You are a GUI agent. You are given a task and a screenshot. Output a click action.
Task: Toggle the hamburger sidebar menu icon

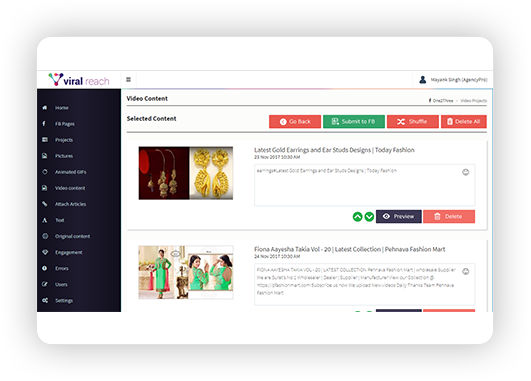128,80
